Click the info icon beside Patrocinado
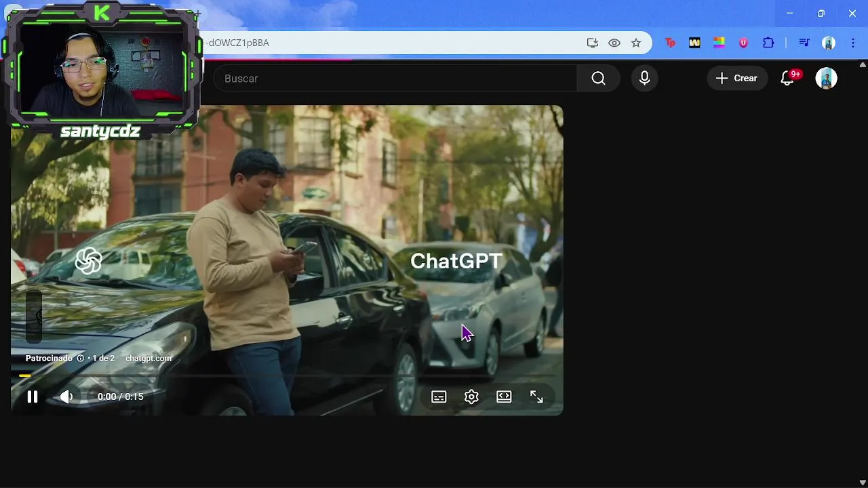This screenshot has width=868, height=488. coord(80,358)
